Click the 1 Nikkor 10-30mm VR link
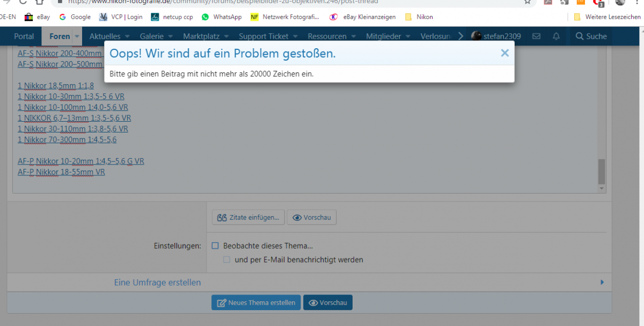644x326 pixels. tap(71, 97)
